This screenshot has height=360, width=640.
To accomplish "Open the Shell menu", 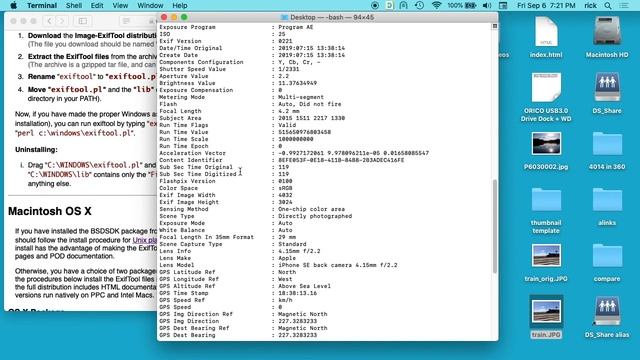I will [74, 5].
